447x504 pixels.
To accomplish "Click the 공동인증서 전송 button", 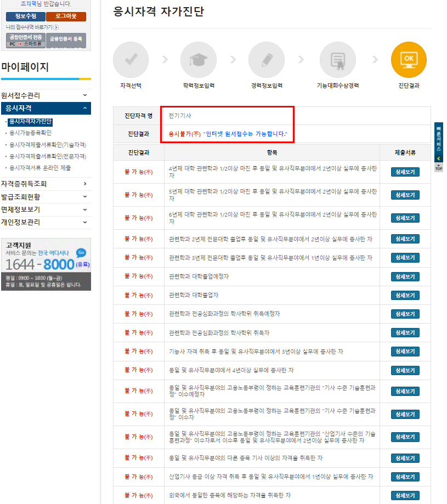I will tap(26, 40).
